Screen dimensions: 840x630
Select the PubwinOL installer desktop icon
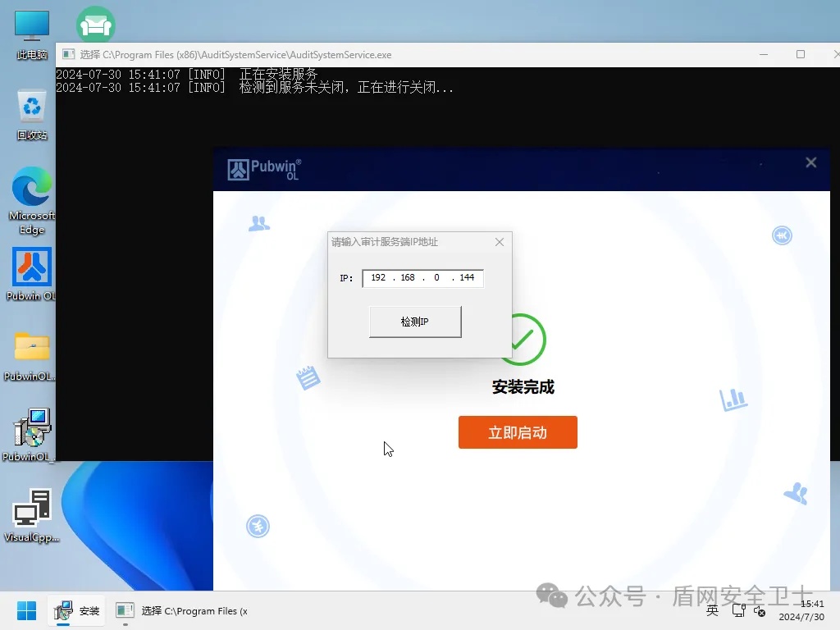click(x=30, y=435)
